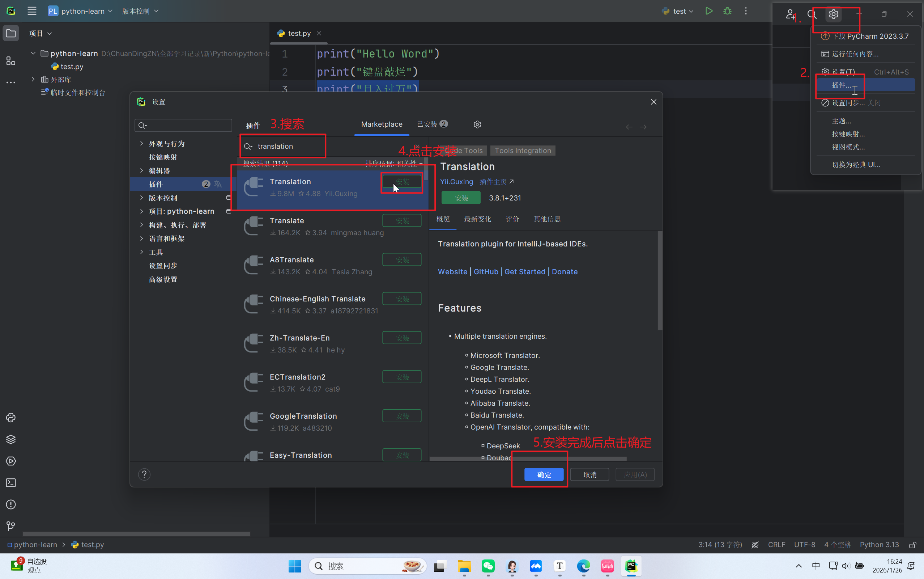The width and height of the screenshot is (924, 579).
Task: Open the Services tool window icon
Action: [x=11, y=461]
